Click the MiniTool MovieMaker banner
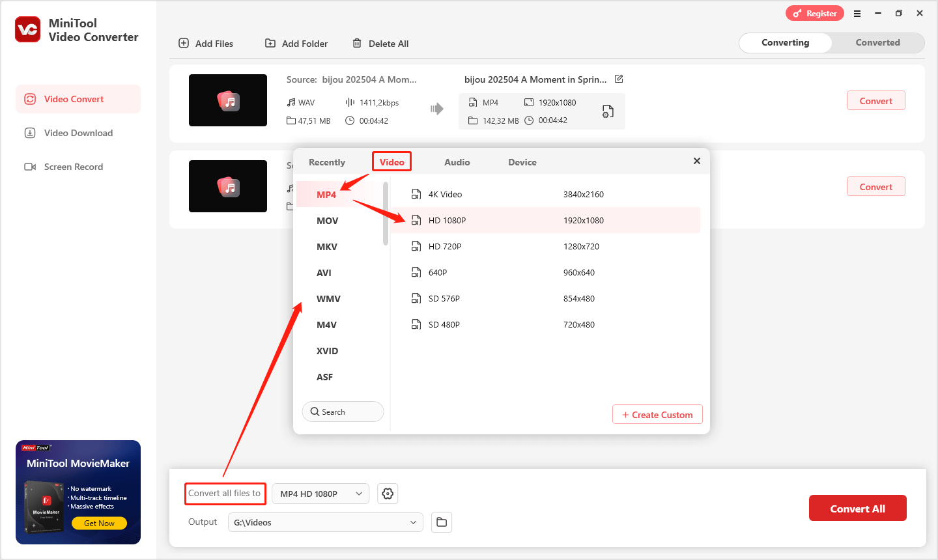938x560 pixels. (78, 492)
